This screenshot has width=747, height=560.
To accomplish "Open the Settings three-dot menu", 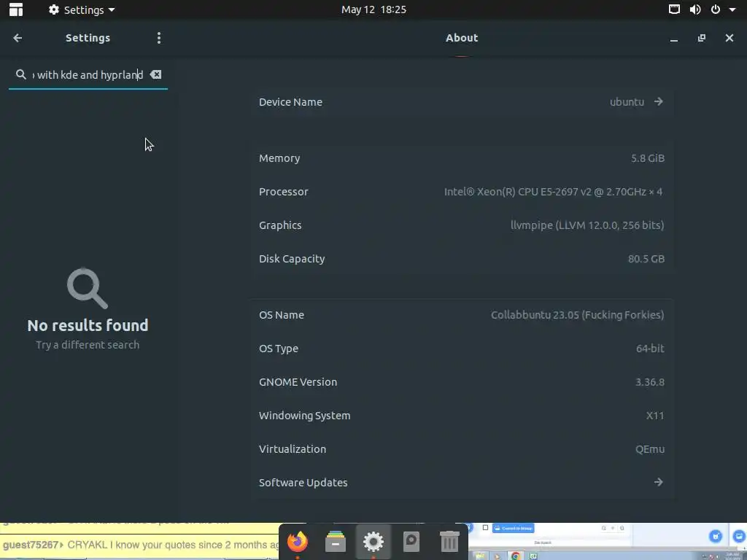I will click(158, 38).
